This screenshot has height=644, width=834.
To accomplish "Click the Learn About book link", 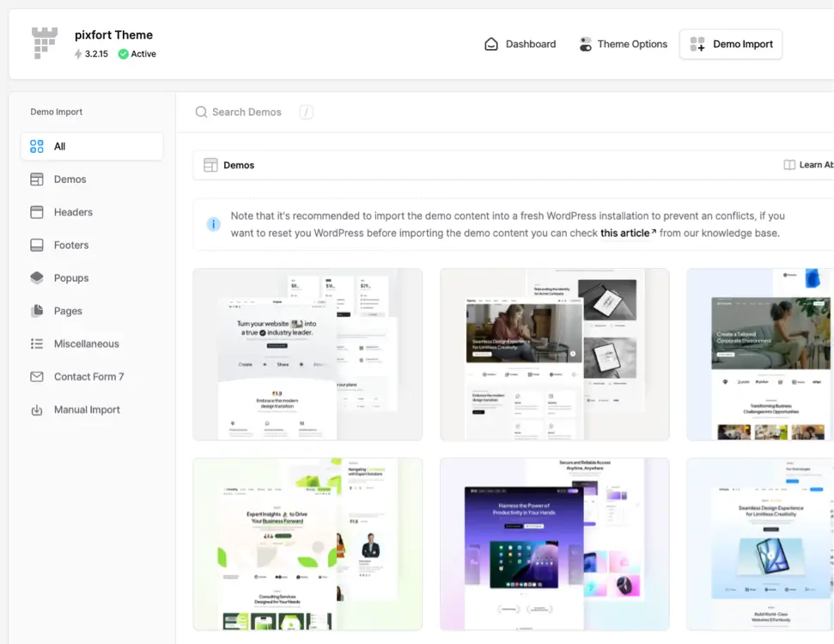I will [x=807, y=165].
